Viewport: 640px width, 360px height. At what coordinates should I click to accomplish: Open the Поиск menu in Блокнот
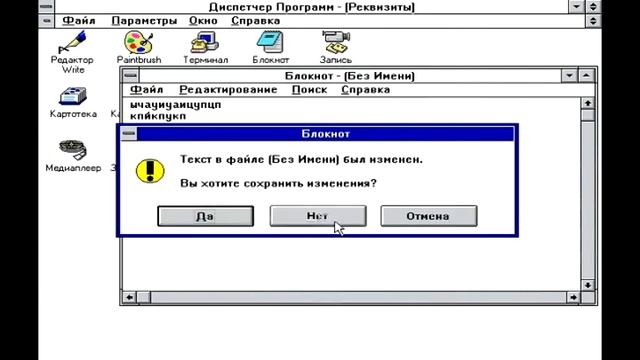point(309,90)
